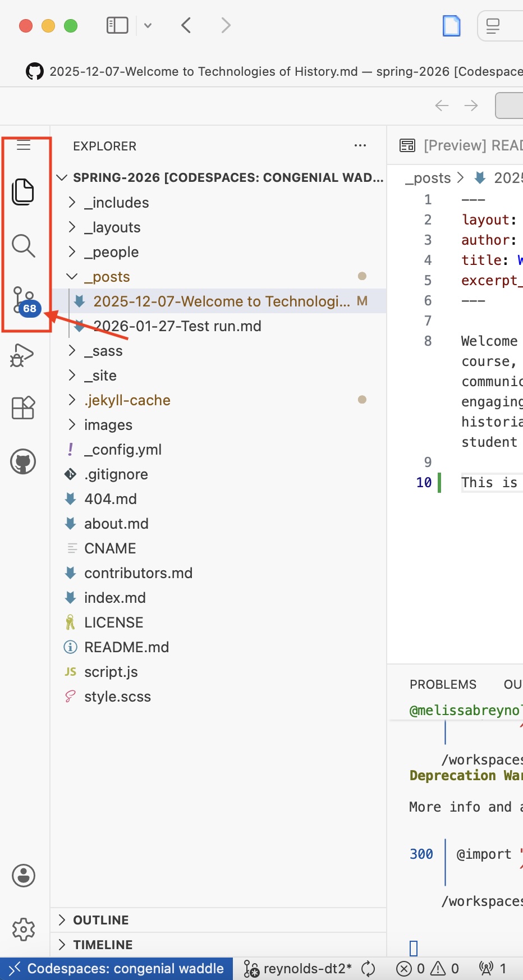Open the 404.md file
Image resolution: width=523 pixels, height=980 pixels.
tap(218, 498)
